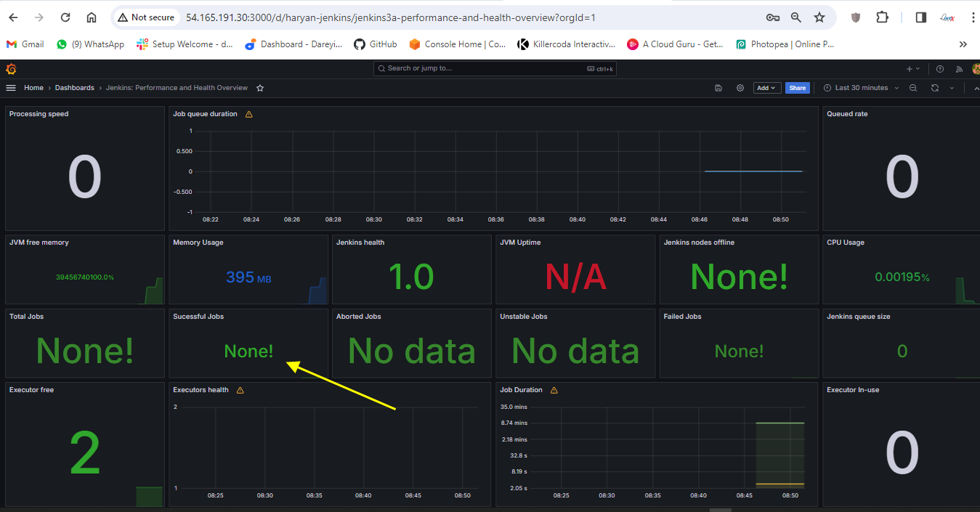Viewport: 980px width, 512px height.
Task: Expand the auto-refresh interval dropdown
Action: (951, 88)
